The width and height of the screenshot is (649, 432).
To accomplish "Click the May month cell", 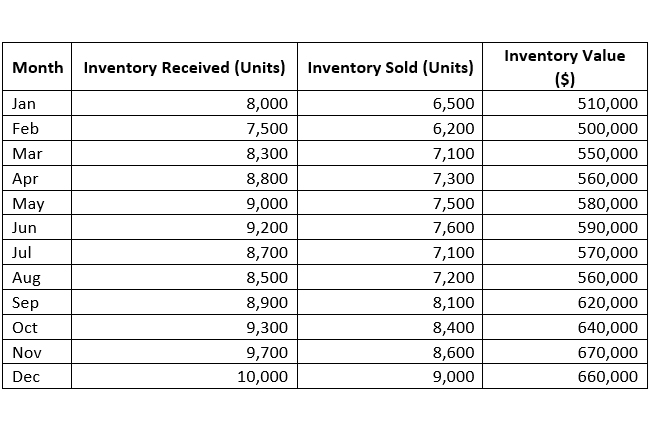I will pos(38,204).
